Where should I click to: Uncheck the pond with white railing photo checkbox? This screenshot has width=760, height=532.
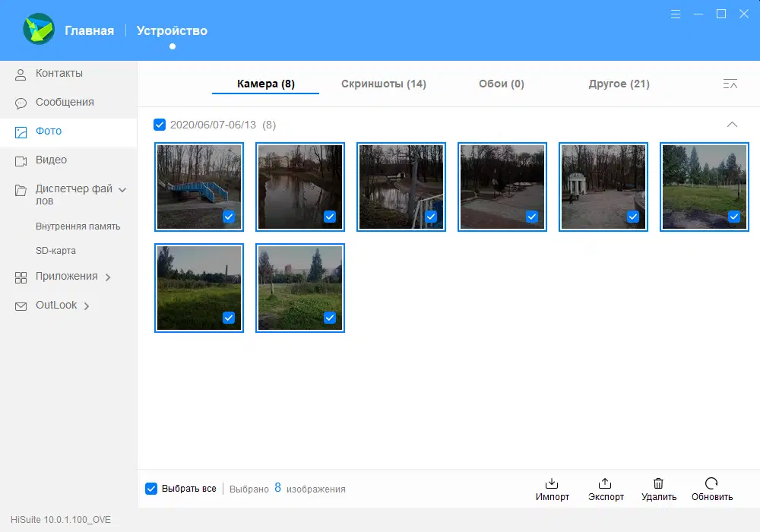[x=430, y=217]
